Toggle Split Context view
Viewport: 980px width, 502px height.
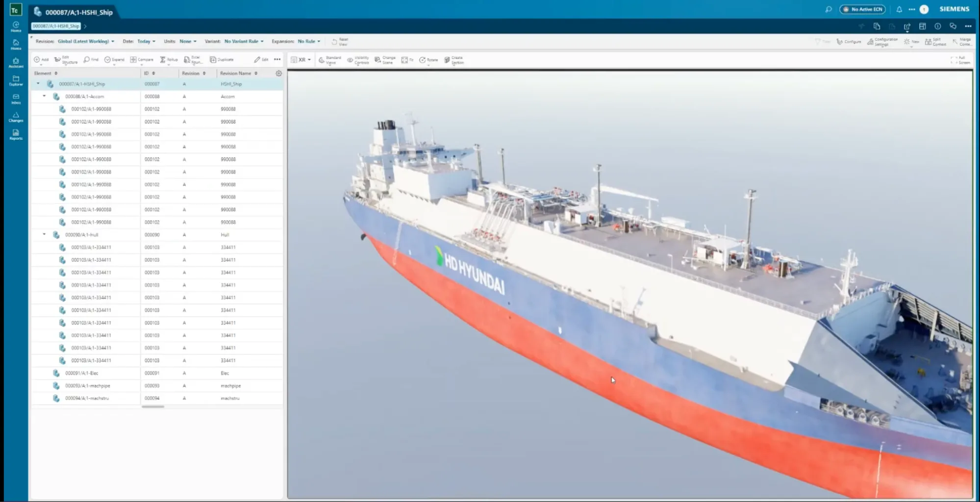coord(935,42)
